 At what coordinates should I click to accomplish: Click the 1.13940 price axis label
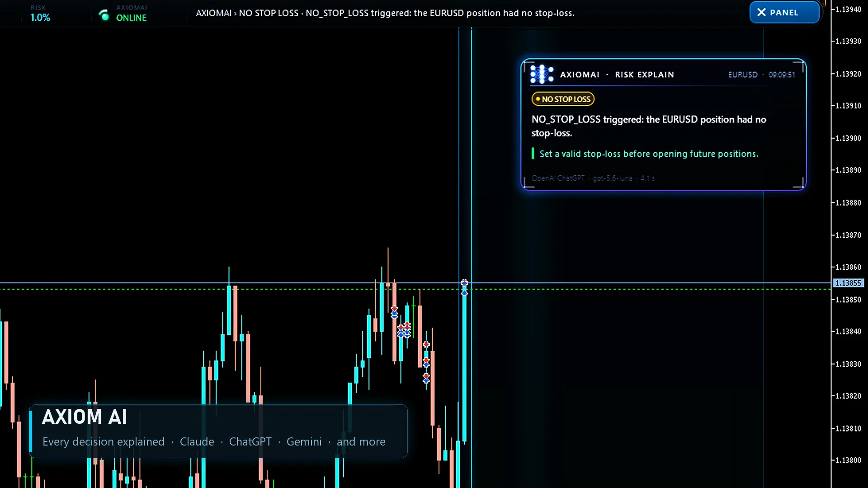pos(848,9)
